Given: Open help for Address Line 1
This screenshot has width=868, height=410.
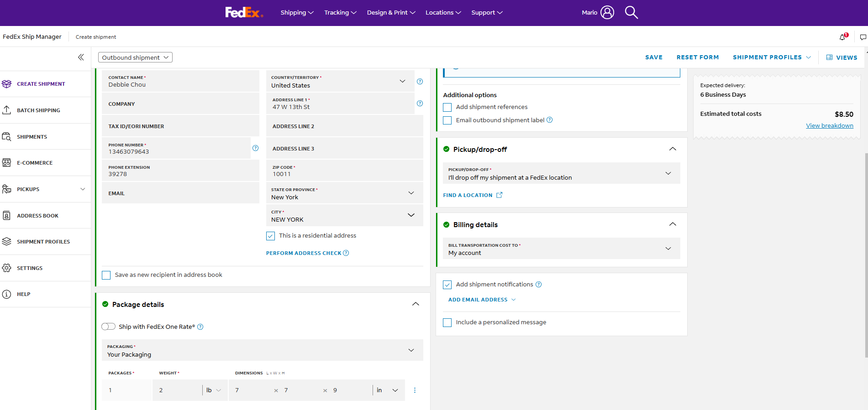Looking at the screenshot, I should [x=420, y=104].
